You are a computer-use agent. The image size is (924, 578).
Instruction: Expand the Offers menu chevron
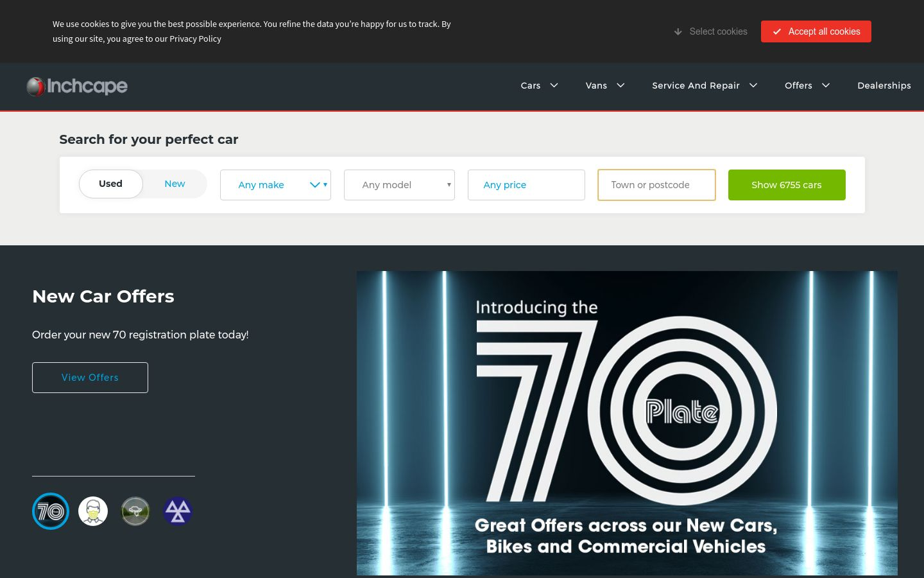pos(826,85)
